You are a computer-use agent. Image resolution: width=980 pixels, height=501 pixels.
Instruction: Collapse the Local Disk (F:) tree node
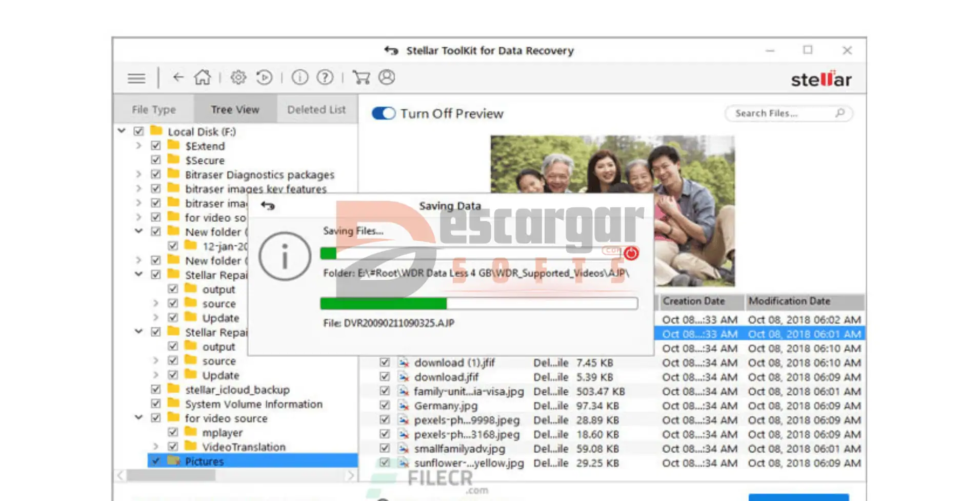coord(122,131)
